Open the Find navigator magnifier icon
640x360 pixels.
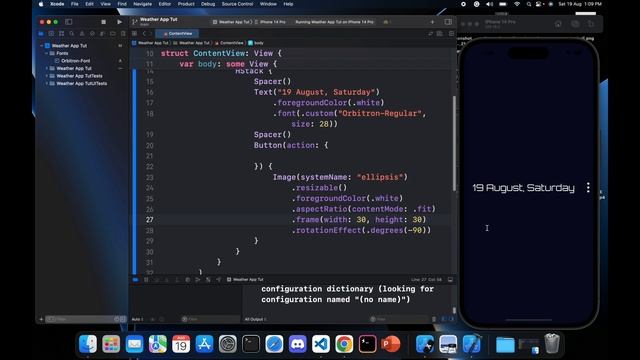pos(72,33)
